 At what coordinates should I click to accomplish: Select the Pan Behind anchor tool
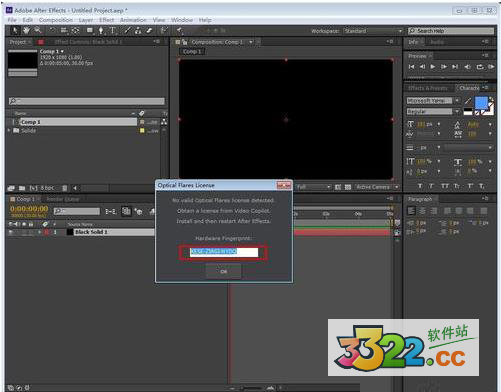point(76,31)
